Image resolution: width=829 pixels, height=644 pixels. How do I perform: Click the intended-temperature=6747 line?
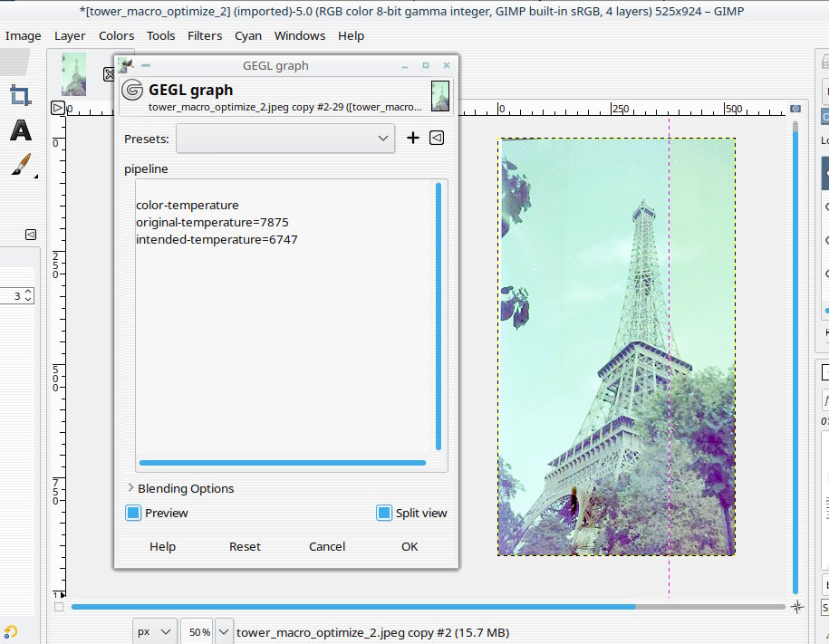click(217, 239)
